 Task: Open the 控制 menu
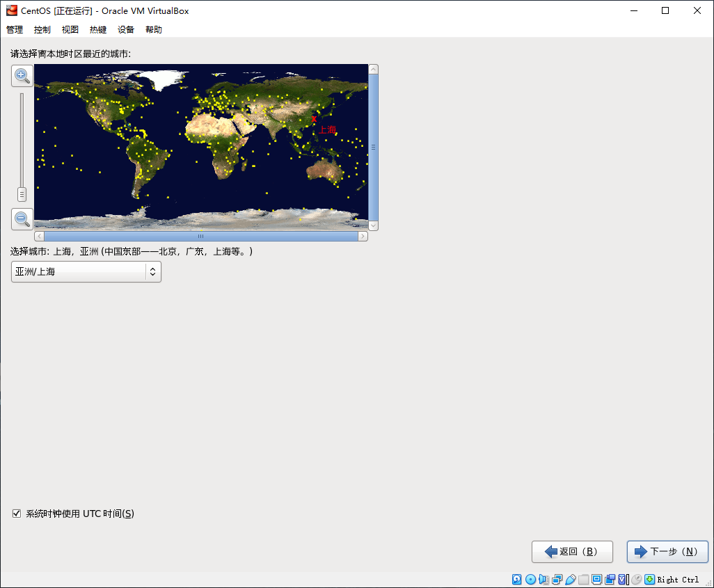tap(42, 30)
